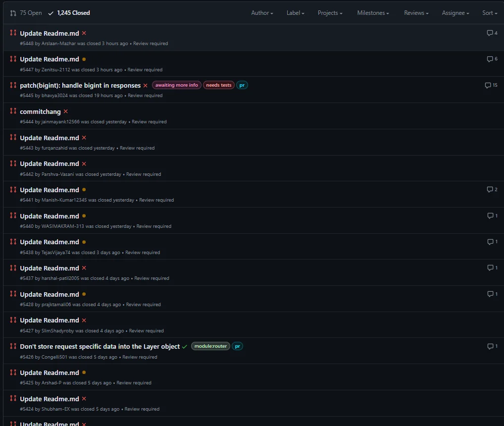This screenshot has height=426, width=504.
Task: View author Shubham-EX's pull requests
Action: tap(55, 409)
